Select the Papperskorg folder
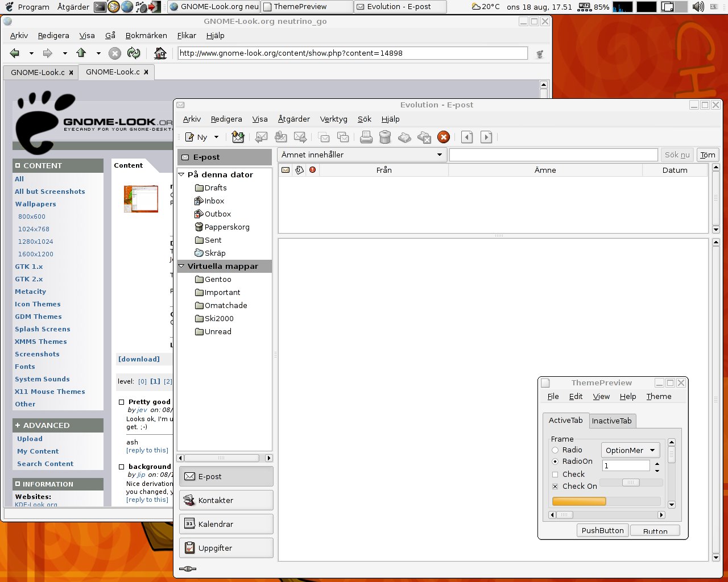The height and width of the screenshot is (582, 728). (222, 227)
